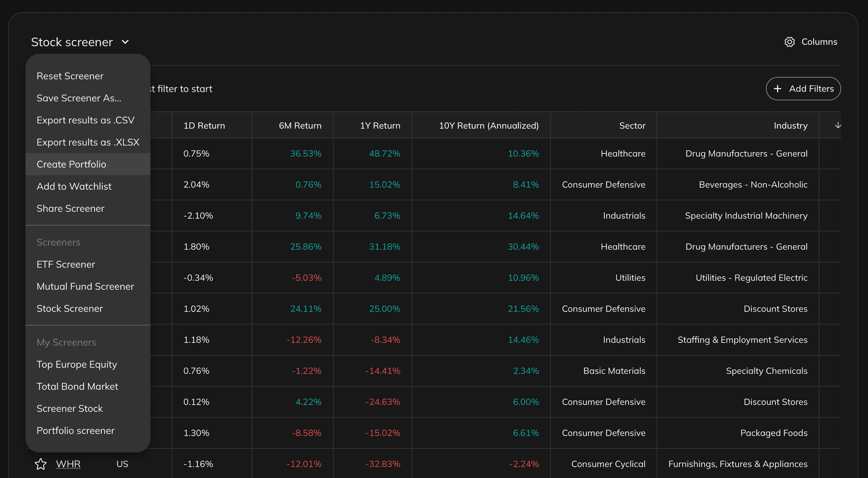Open Portfolio screener from My Screeners
Image resolution: width=868 pixels, height=478 pixels.
(x=75, y=431)
